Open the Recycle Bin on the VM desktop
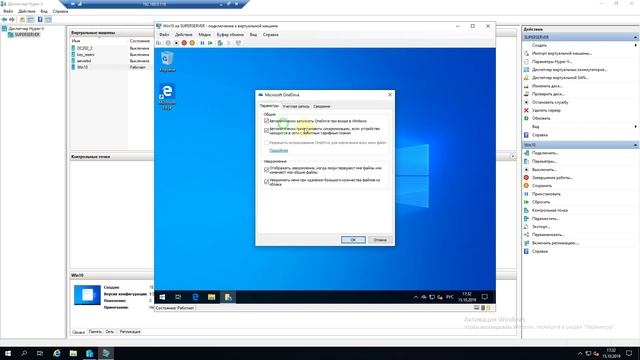Viewport: 640px width, 360px height. tap(167, 62)
